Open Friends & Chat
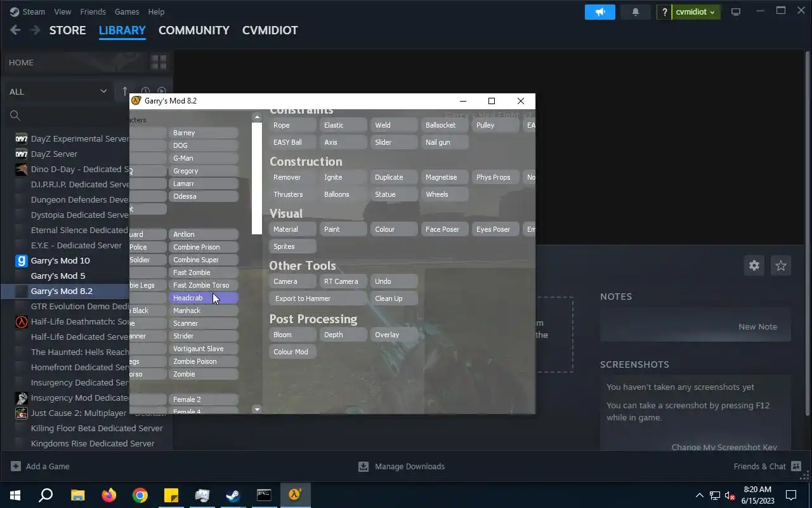The height and width of the screenshot is (508, 812). click(x=768, y=466)
